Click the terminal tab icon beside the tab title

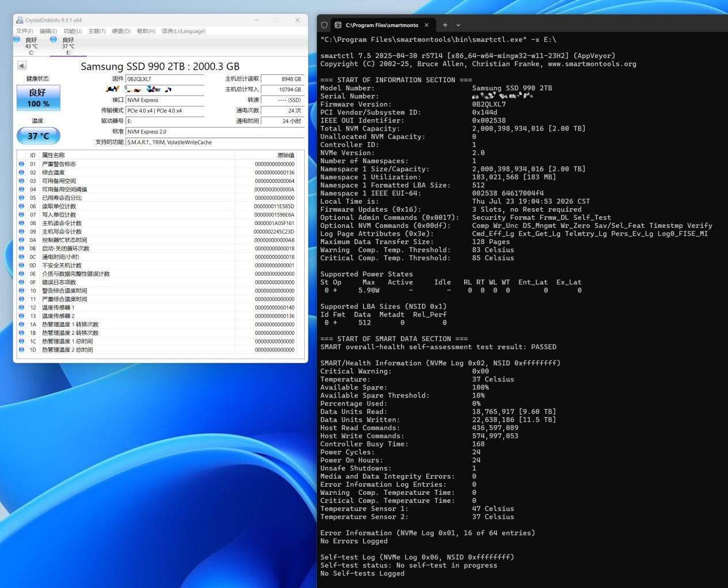click(x=338, y=25)
